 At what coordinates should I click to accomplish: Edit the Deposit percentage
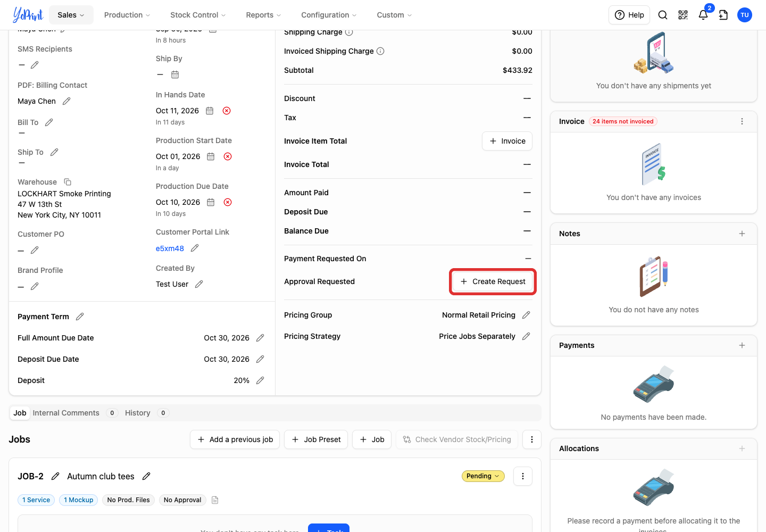(x=260, y=380)
